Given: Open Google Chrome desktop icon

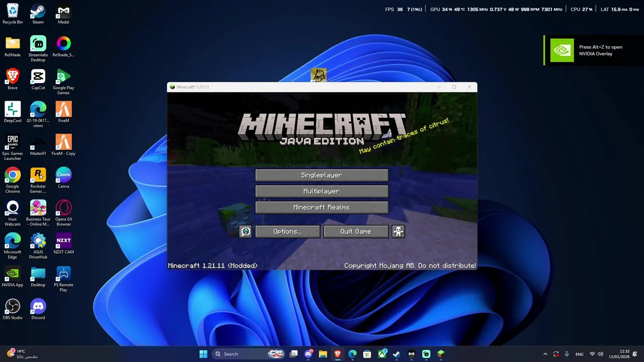Looking at the screenshot, I should [13, 180].
